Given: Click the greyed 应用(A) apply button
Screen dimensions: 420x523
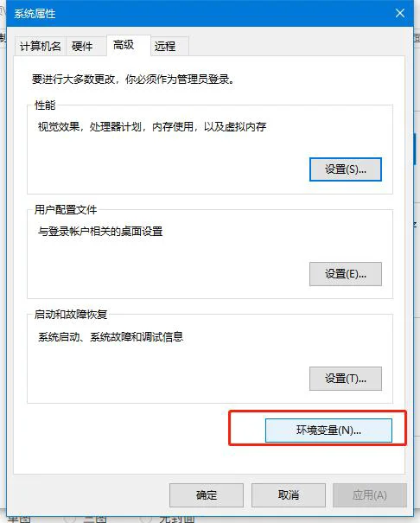Looking at the screenshot, I should 370,495.
